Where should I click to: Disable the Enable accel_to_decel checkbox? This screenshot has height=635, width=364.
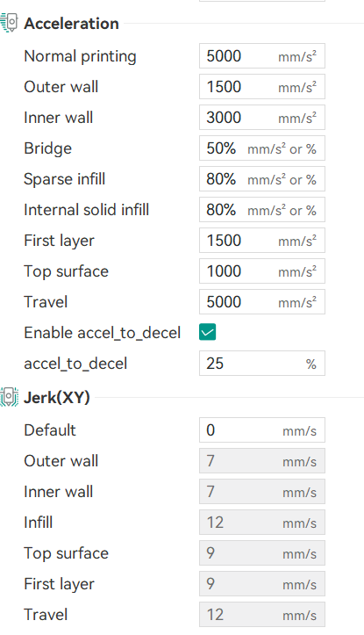click(x=208, y=332)
